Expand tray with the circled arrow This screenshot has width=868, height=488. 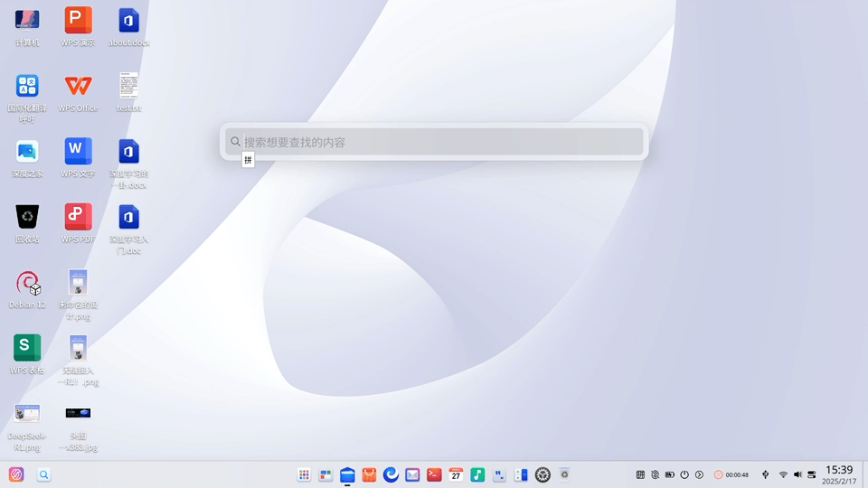699,474
